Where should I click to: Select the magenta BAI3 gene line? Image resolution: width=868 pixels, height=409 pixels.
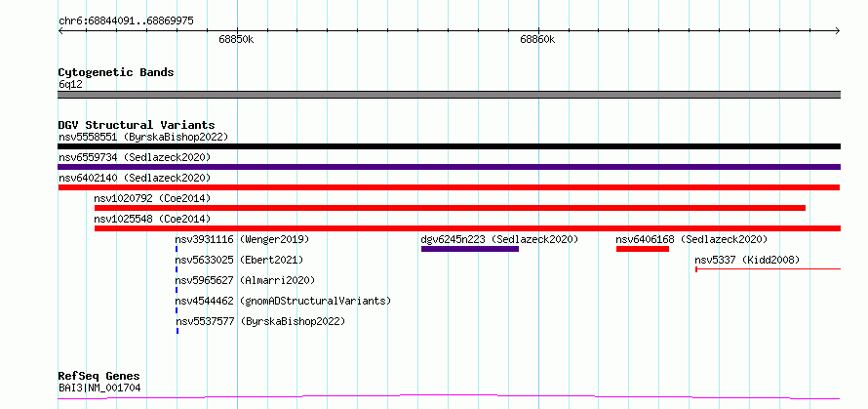[449, 397]
